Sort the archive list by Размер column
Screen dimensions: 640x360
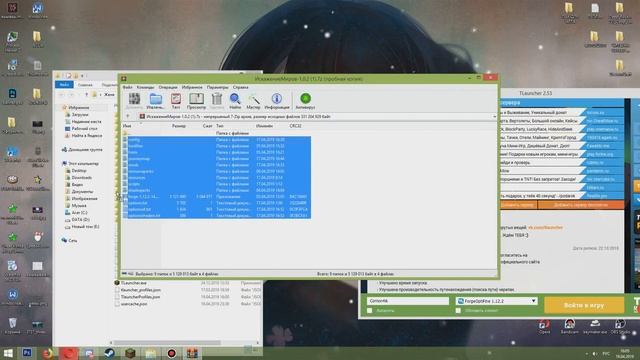pos(179,126)
